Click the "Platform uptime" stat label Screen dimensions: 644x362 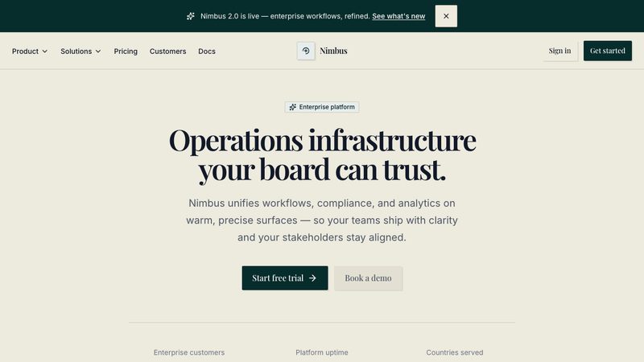pyautogui.click(x=322, y=352)
